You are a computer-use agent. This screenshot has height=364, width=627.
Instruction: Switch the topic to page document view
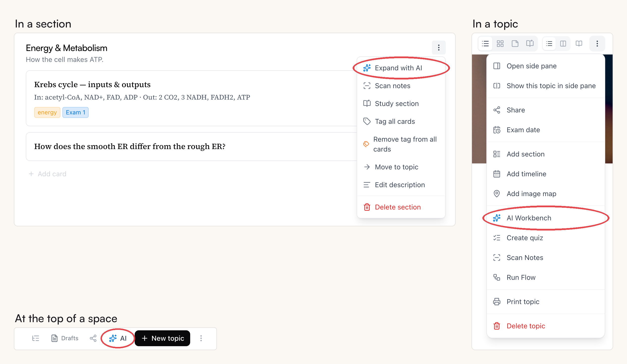coord(515,44)
